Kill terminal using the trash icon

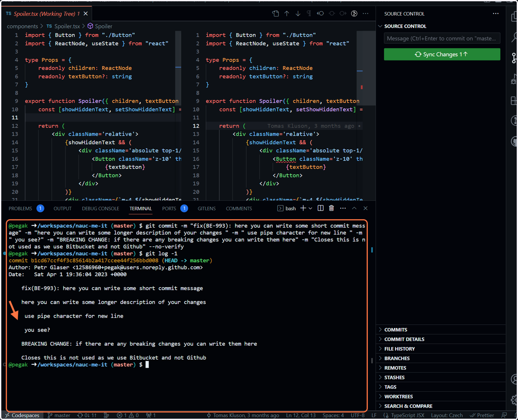(x=332, y=208)
